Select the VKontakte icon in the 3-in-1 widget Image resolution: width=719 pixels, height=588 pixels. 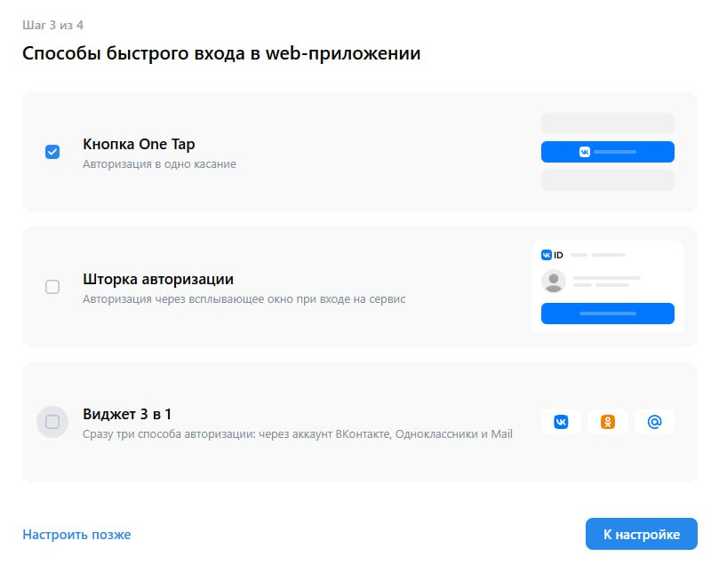pos(561,422)
